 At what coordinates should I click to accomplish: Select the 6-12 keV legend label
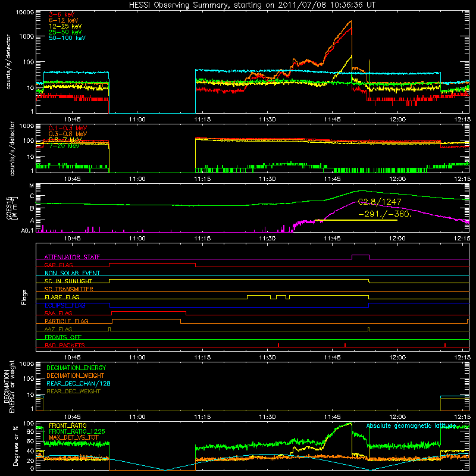(64, 20)
